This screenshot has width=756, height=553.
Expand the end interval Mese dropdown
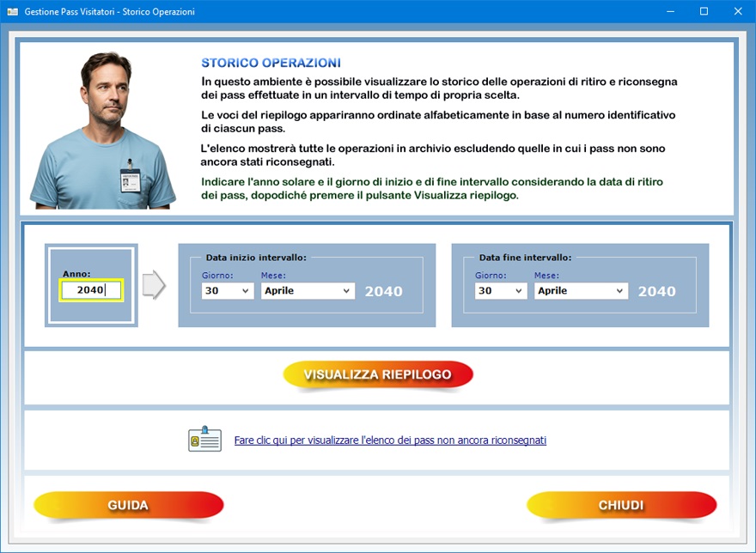(x=581, y=291)
